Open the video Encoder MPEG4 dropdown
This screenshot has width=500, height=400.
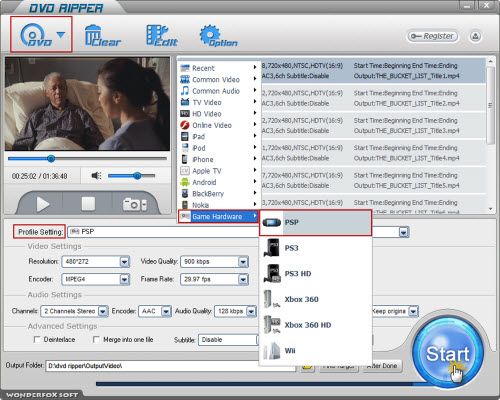(x=125, y=279)
